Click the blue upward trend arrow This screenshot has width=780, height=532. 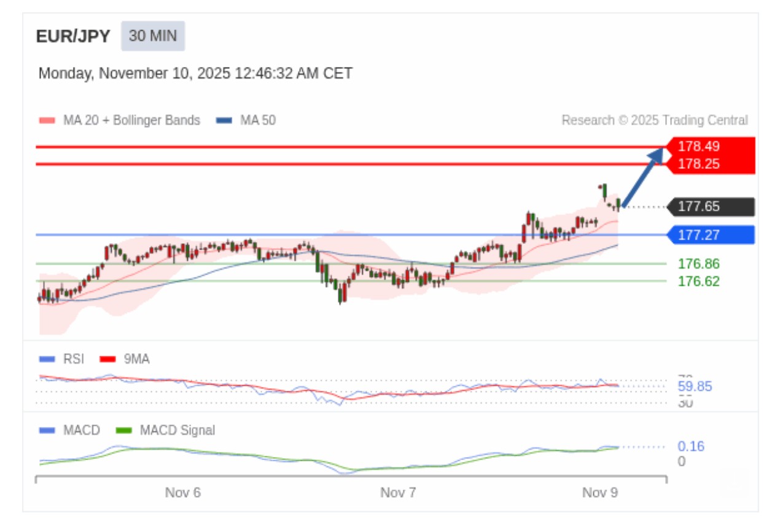click(x=642, y=177)
